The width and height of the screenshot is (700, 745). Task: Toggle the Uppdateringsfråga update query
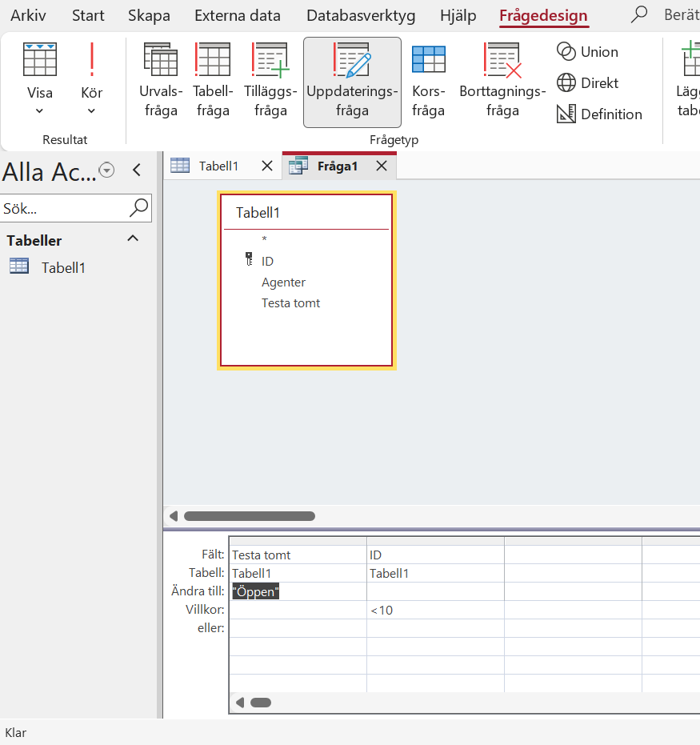(352, 82)
